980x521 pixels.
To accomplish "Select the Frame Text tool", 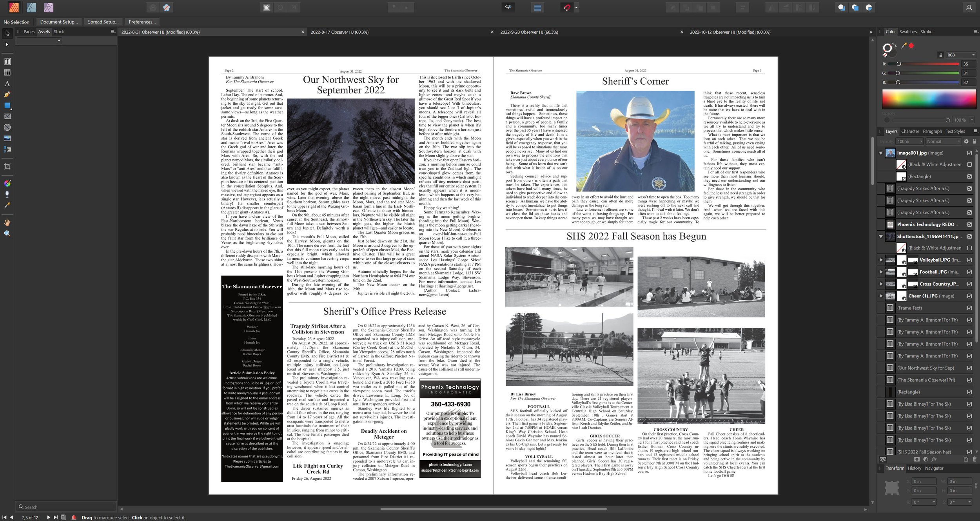I will 7,61.
